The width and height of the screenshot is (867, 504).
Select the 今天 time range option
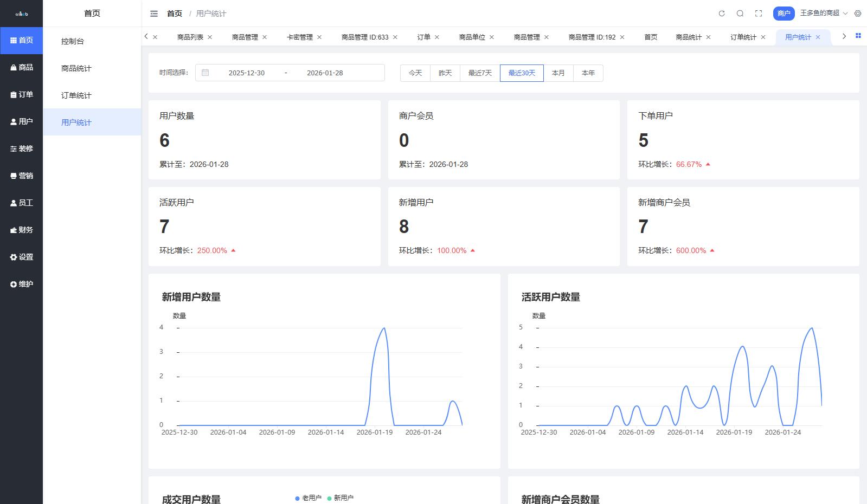415,73
